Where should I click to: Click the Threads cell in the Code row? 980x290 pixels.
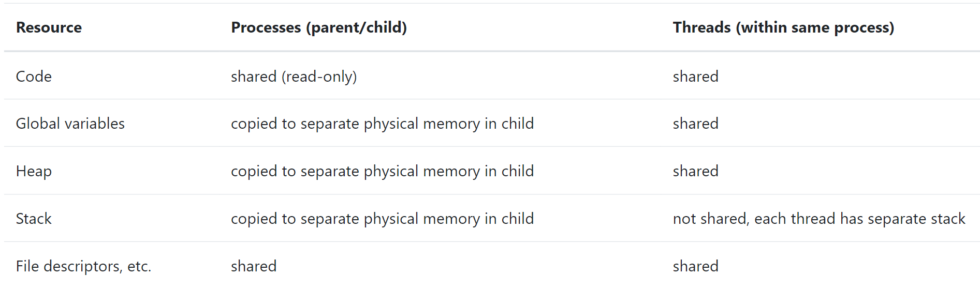pos(695,77)
